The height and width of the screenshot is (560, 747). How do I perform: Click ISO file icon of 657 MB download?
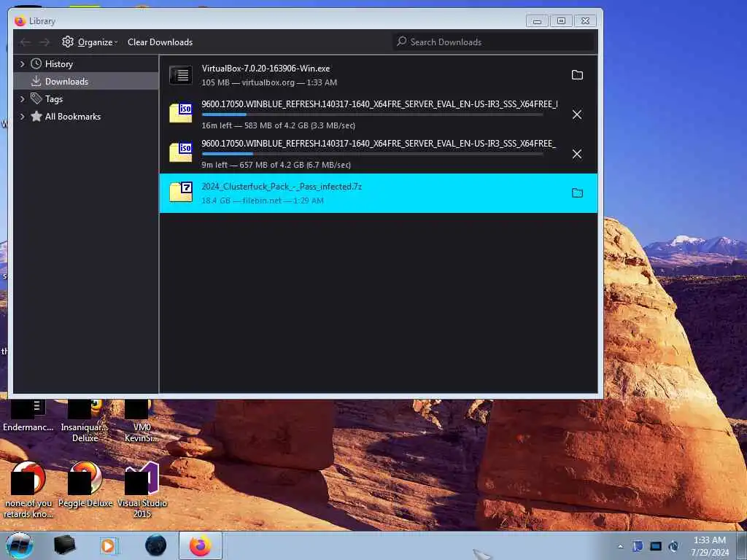(181, 152)
